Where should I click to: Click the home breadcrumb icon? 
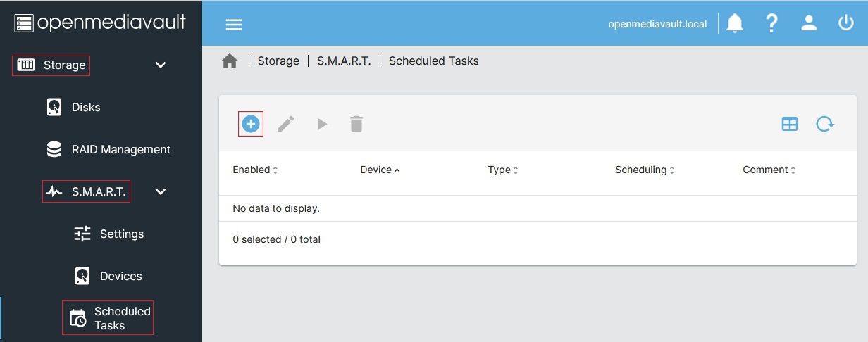[x=230, y=61]
